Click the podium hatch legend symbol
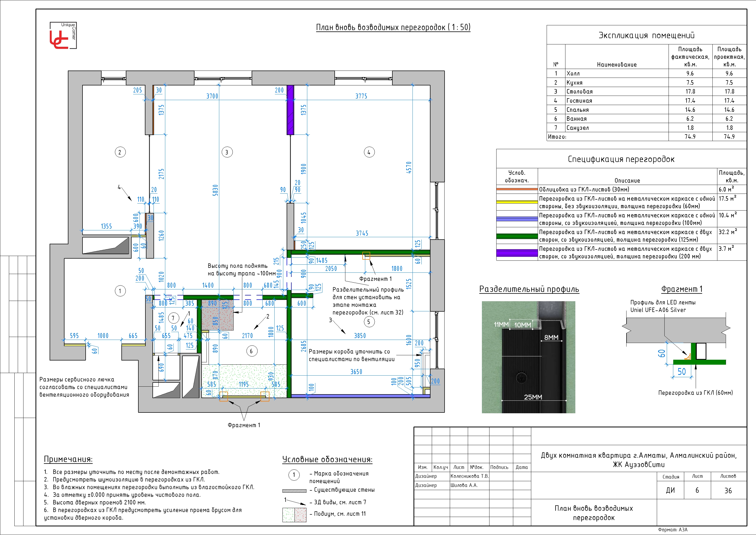Viewport: 756px width, 535px height. pos(294,515)
